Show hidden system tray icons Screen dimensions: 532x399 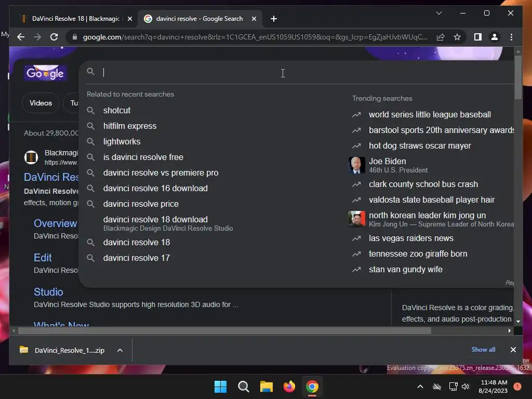point(420,387)
